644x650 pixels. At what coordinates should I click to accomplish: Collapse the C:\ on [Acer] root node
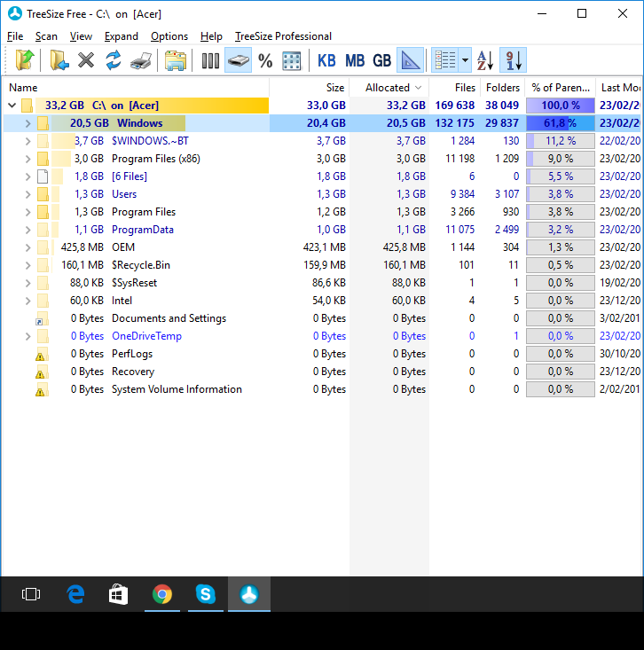point(12,106)
